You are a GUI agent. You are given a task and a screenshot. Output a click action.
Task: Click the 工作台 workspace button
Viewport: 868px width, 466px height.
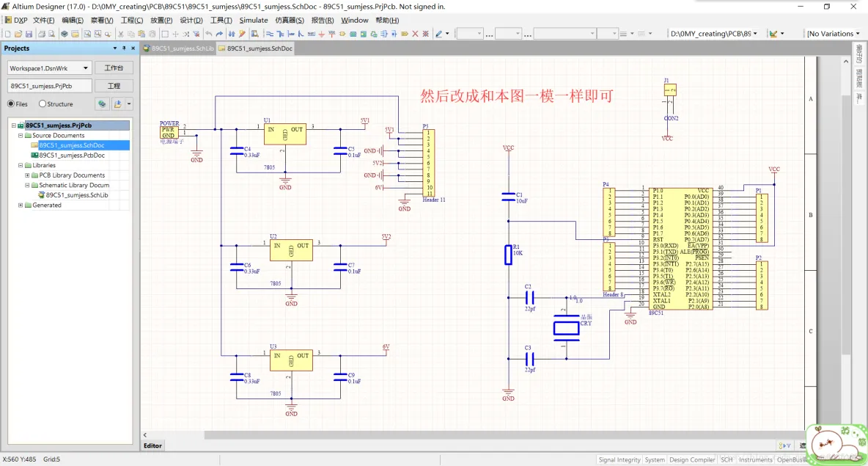point(114,68)
